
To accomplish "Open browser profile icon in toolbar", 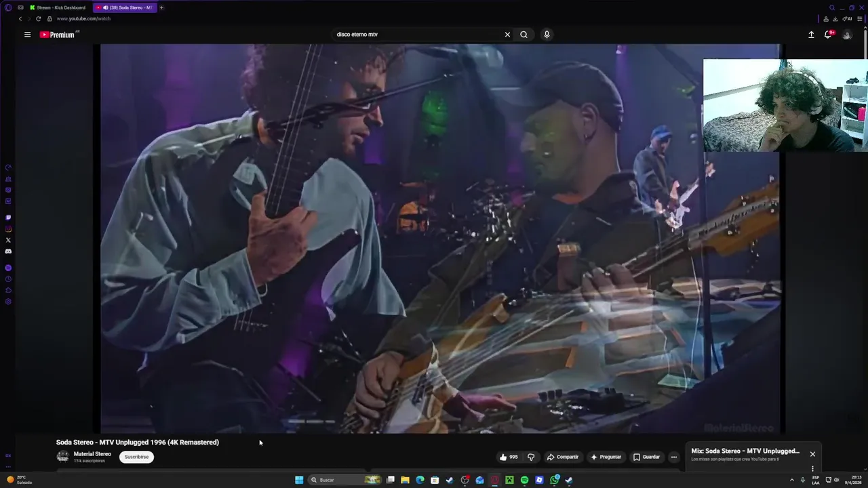I will [825, 19].
